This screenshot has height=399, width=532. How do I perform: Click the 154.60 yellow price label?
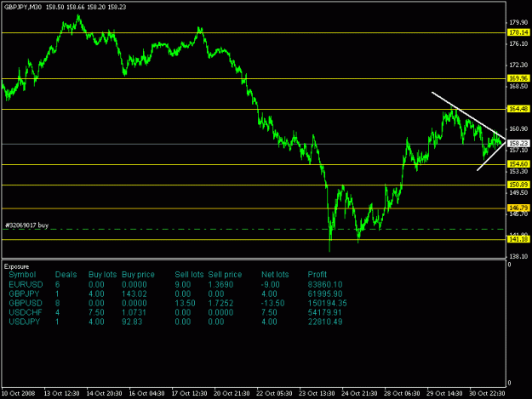[x=518, y=164]
